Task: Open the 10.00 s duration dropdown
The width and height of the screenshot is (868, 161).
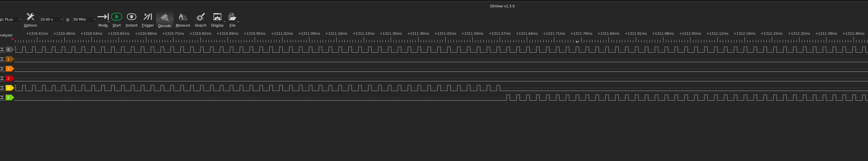Action: click(x=51, y=19)
